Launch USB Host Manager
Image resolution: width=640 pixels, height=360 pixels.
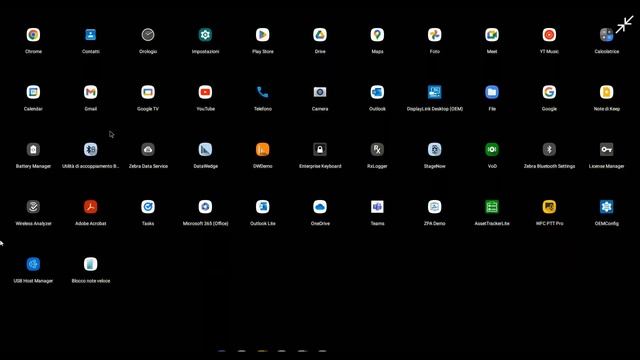click(x=33, y=264)
